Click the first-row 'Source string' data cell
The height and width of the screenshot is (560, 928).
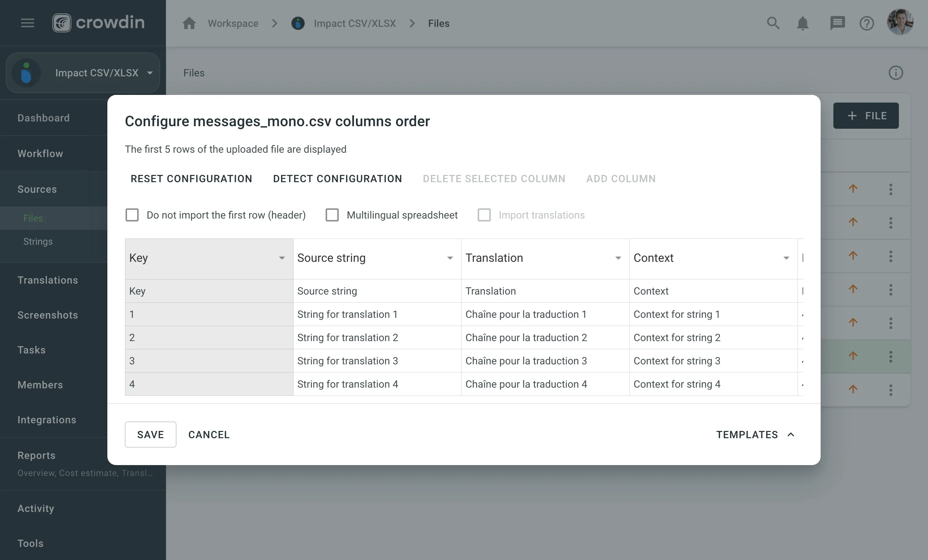tap(377, 291)
